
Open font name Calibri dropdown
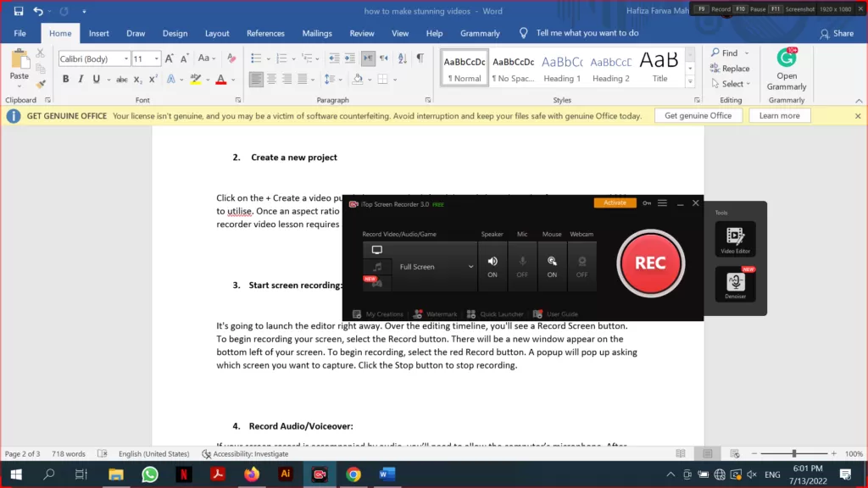[126, 58]
